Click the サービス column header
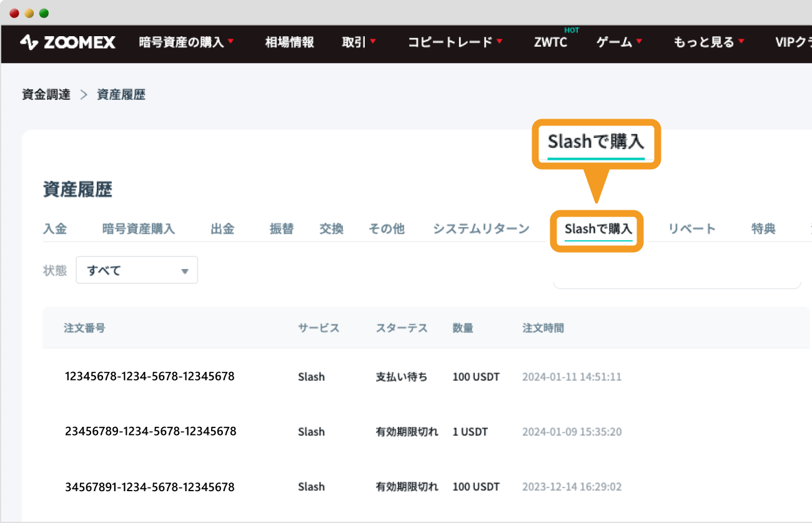Viewport: 812px width, 523px height. click(x=319, y=328)
